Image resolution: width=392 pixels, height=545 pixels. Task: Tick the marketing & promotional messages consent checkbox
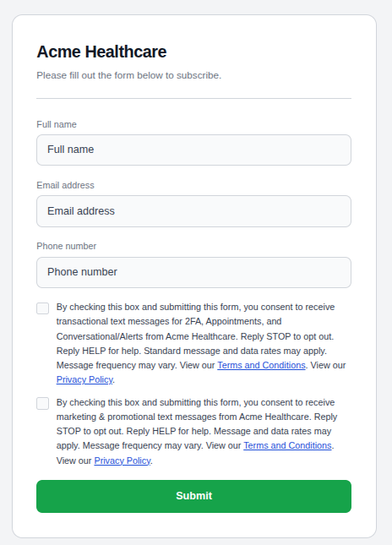click(43, 404)
